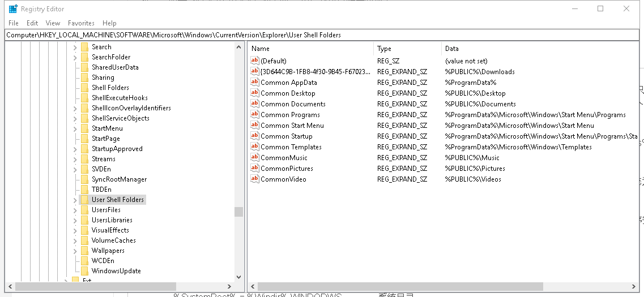The height and width of the screenshot is (297, 644).
Task: Click the %ProgramData% data cell of Common AppData
Action: pos(471,82)
